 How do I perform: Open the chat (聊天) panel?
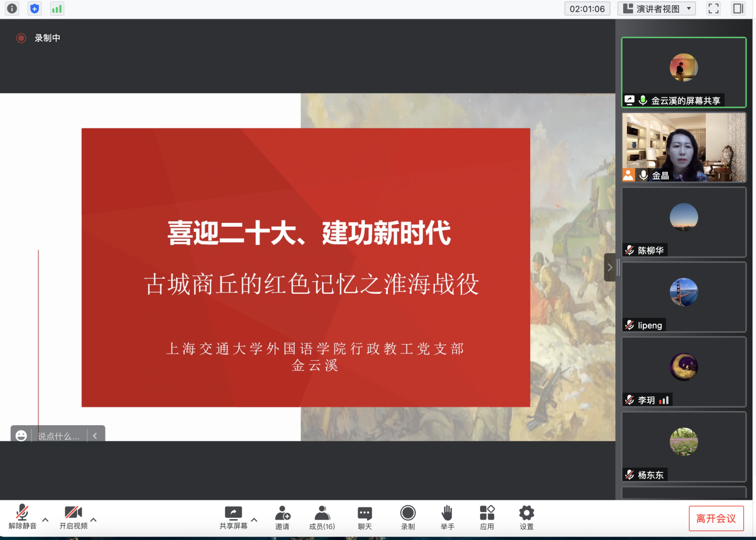[x=364, y=518]
